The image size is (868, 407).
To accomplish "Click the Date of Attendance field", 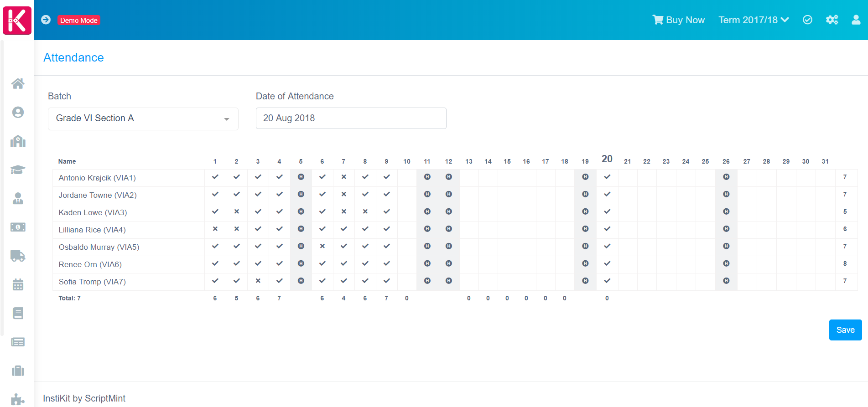I will 351,118.
